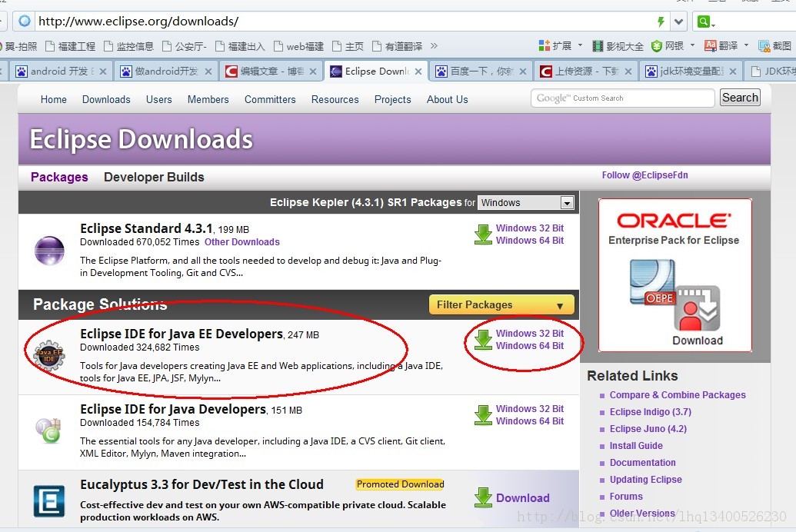The height and width of the screenshot is (532, 796).
Task: Open the Projects navigation menu item
Action: click(392, 99)
